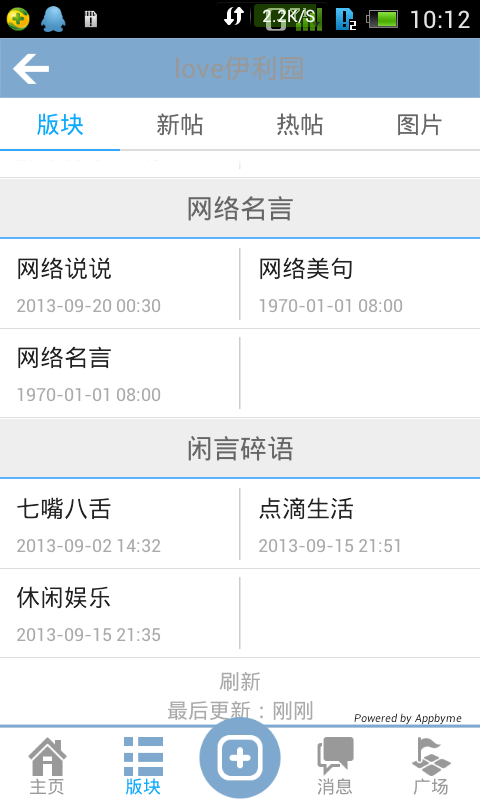Open the 休闲娱乐 board
The width and height of the screenshot is (480, 800).
pos(119,613)
